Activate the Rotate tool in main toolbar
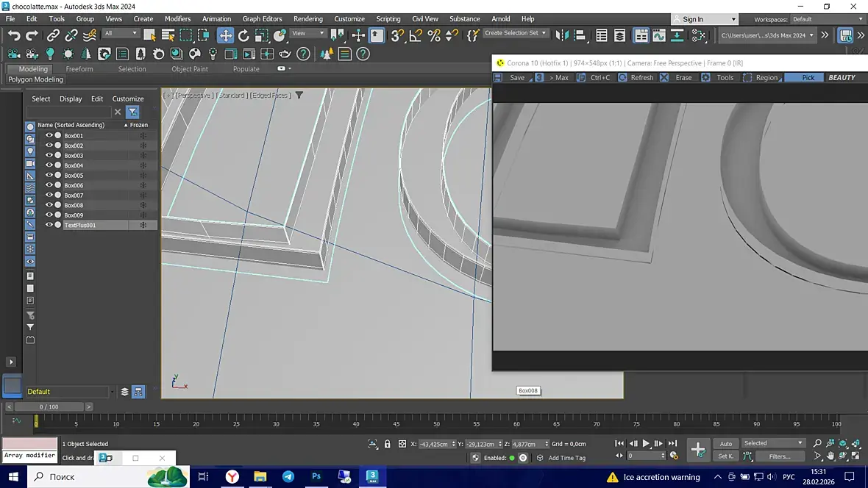This screenshot has width=868, height=488. pyautogui.click(x=243, y=35)
